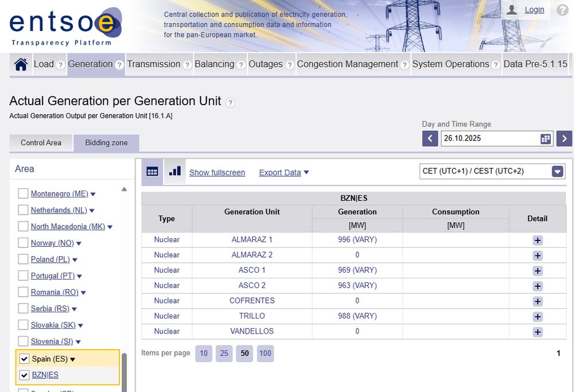Viewport: 574px width, 392px height.
Task: Go to the previous day arrow
Action: pyautogui.click(x=430, y=138)
